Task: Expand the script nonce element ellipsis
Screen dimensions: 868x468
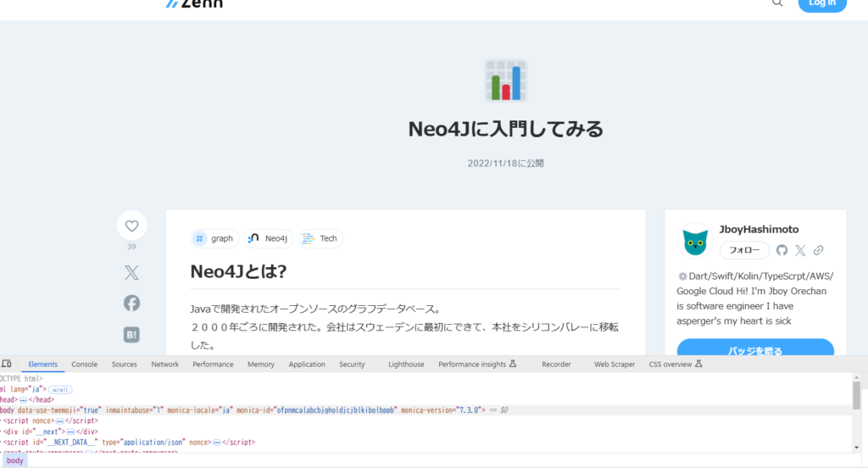Action: point(59,421)
